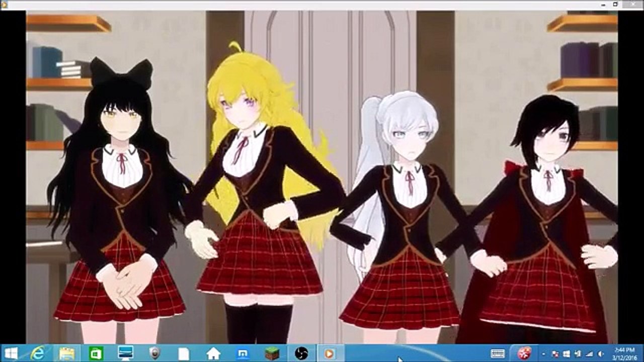Click the monitor icon in taskbar

[x=125, y=353]
